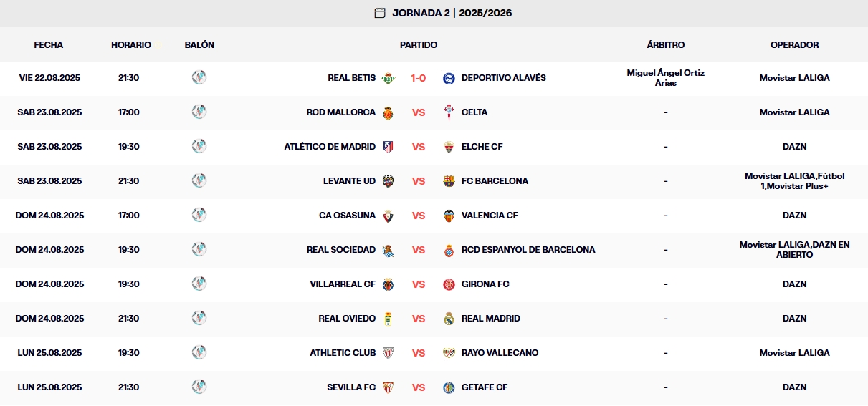Open the Real Betis 1-0 result
Viewport: 868px width, 406px height.
tap(419, 78)
